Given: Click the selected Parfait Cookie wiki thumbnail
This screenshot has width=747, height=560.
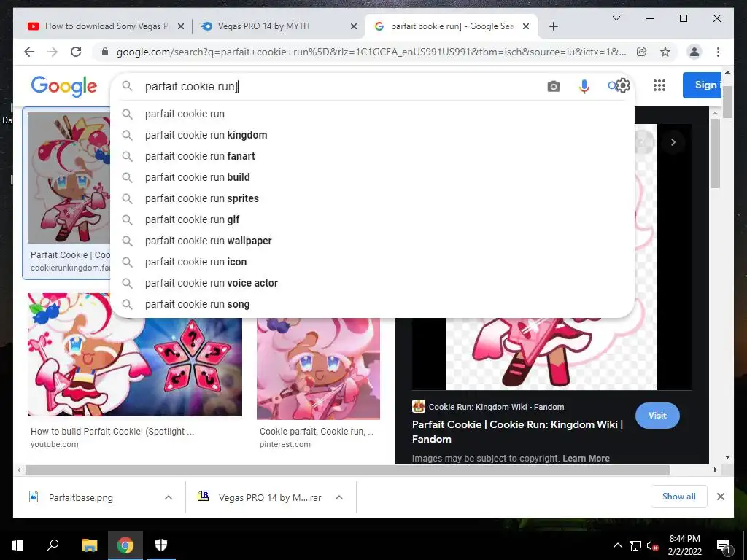Looking at the screenshot, I should [69, 178].
